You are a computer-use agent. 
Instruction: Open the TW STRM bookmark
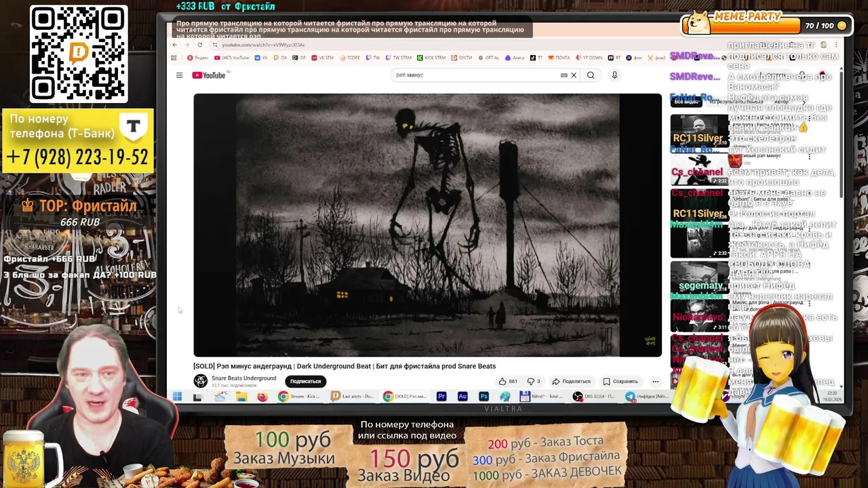click(x=397, y=58)
